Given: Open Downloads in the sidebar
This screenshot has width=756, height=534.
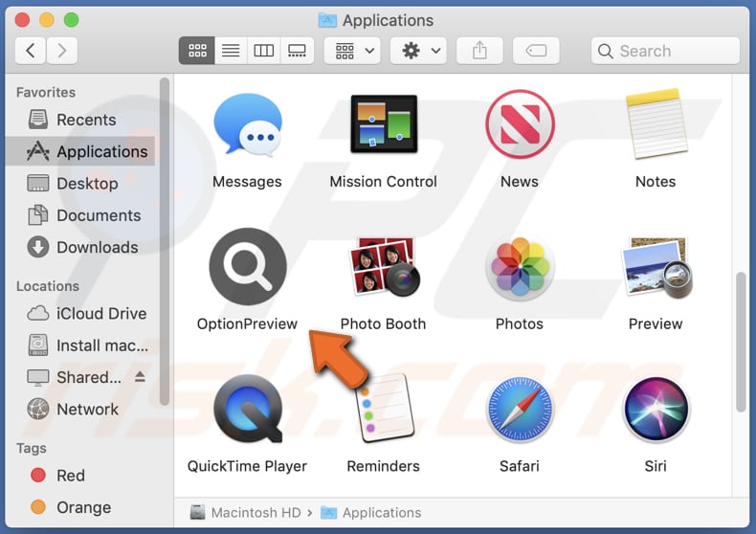Looking at the screenshot, I should pos(80,247).
